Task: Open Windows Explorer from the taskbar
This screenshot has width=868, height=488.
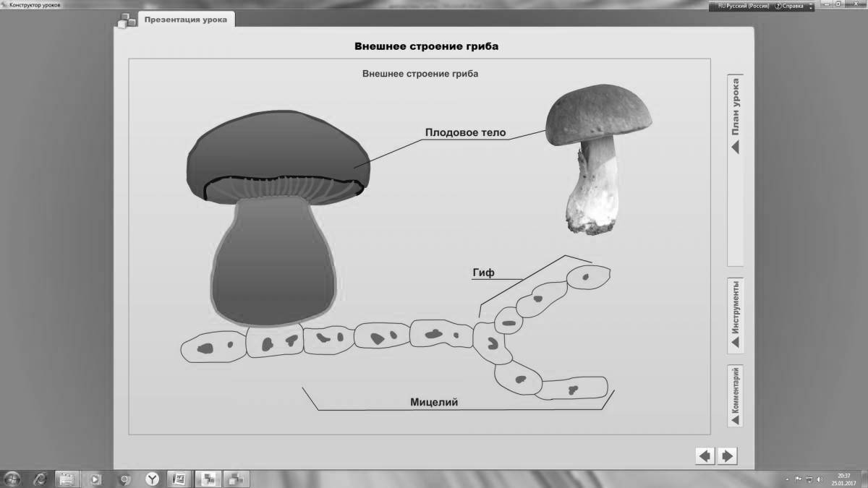Action: tap(67, 478)
